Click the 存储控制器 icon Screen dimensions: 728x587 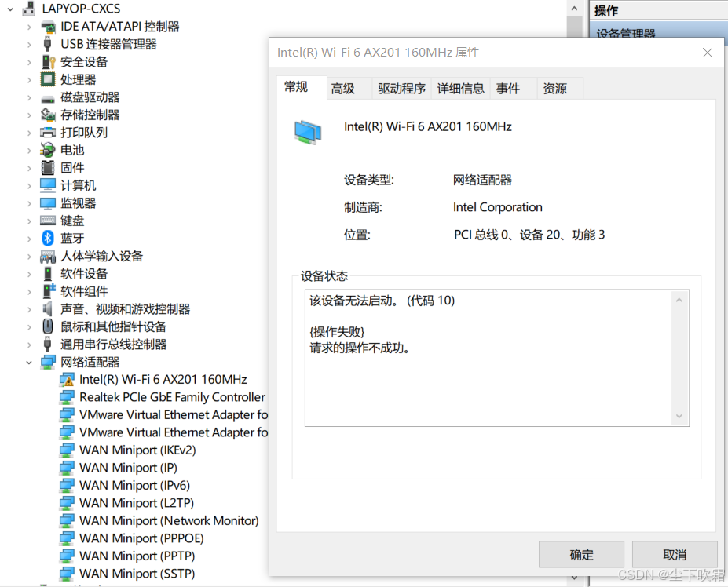pos(48,115)
